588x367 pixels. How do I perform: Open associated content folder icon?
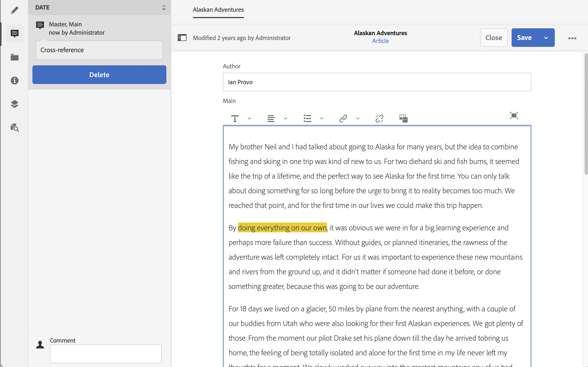click(14, 57)
